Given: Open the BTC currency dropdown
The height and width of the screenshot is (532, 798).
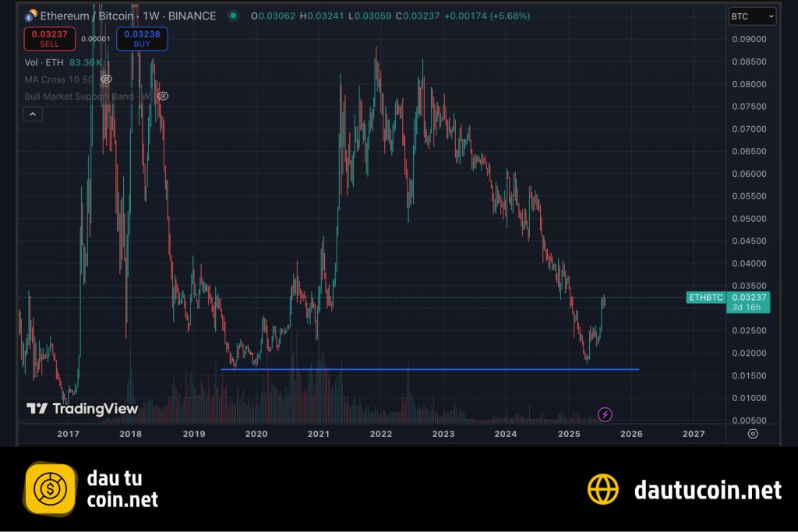Looking at the screenshot, I should click(x=752, y=16).
